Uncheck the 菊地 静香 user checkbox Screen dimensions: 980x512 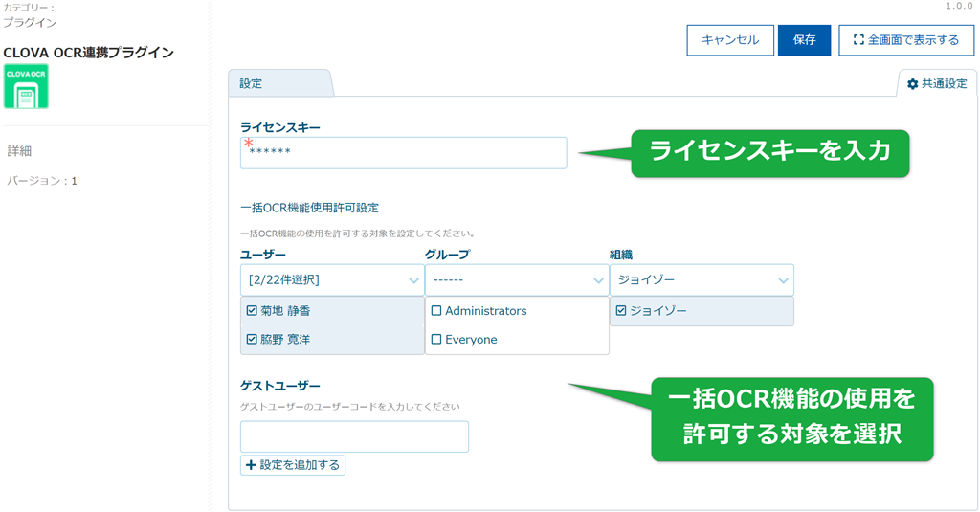252,311
